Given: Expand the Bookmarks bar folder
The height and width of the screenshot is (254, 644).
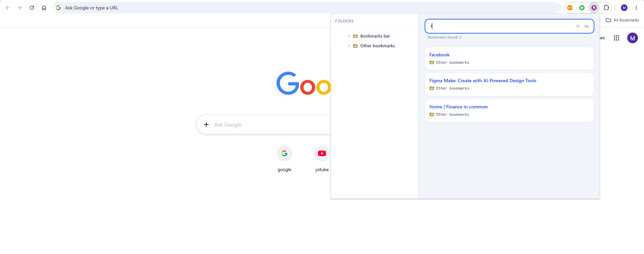Looking at the screenshot, I should 349,36.
